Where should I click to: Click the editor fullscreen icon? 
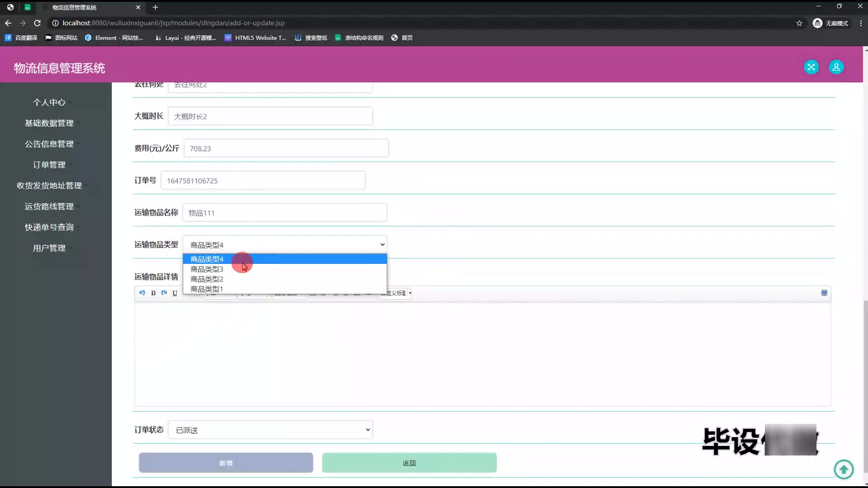tap(824, 293)
